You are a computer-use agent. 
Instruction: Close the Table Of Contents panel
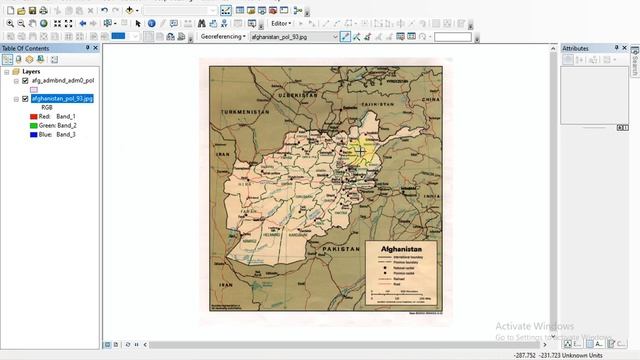[96, 48]
